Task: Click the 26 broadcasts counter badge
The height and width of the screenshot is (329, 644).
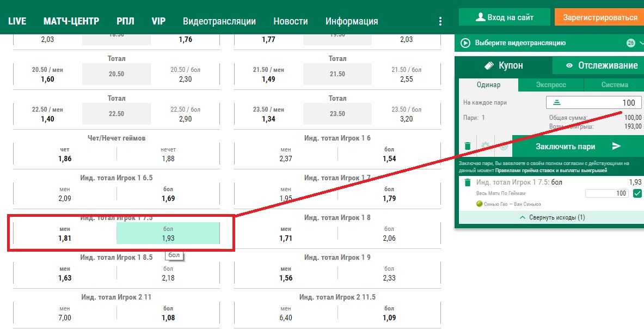Action: coord(630,42)
